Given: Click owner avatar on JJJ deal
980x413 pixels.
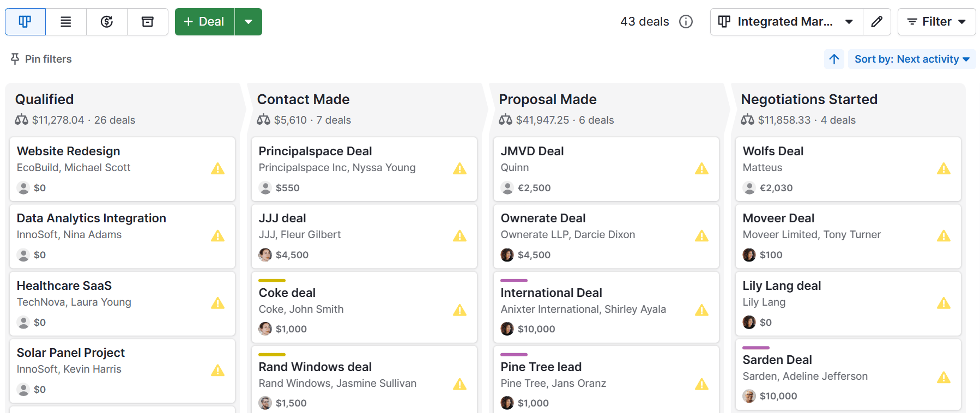Looking at the screenshot, I should coord(265,254).
